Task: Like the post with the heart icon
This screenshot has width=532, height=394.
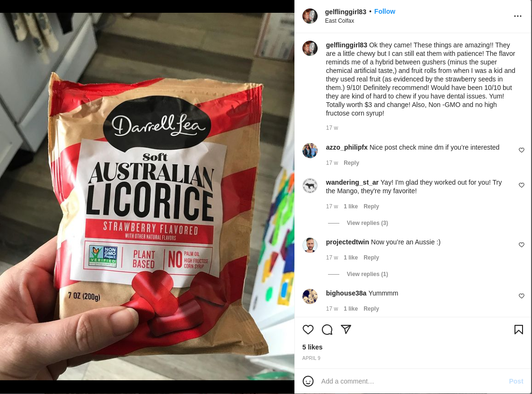Action: (308, 330)
